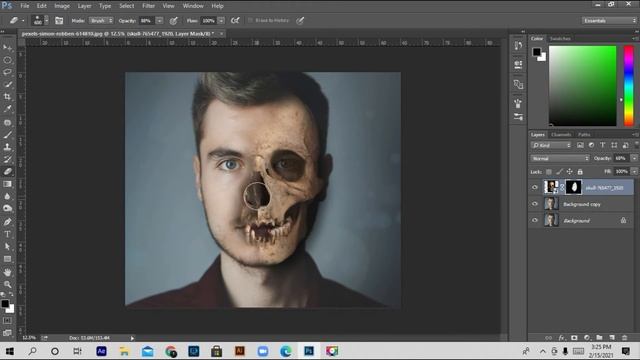
Task: Click the layer style fx icon
Action: (x=562, y=338)
